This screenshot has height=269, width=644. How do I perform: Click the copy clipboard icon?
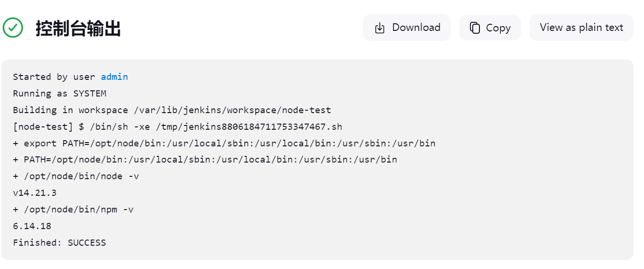click(475, 28)
